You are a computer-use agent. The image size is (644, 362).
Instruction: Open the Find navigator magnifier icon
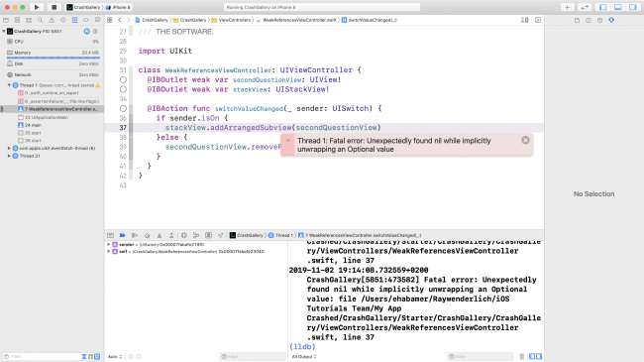pyautogui.click(x=41, y=20)
